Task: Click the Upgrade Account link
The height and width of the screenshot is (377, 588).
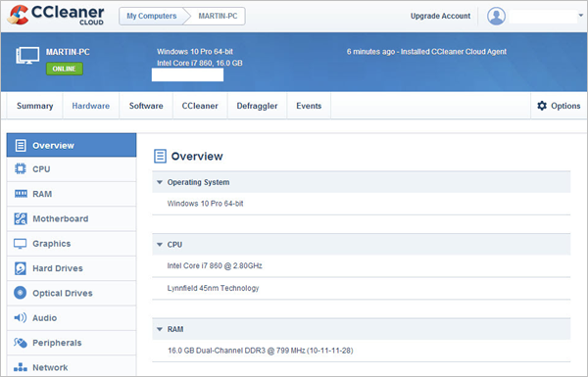Action: (440, 16)
